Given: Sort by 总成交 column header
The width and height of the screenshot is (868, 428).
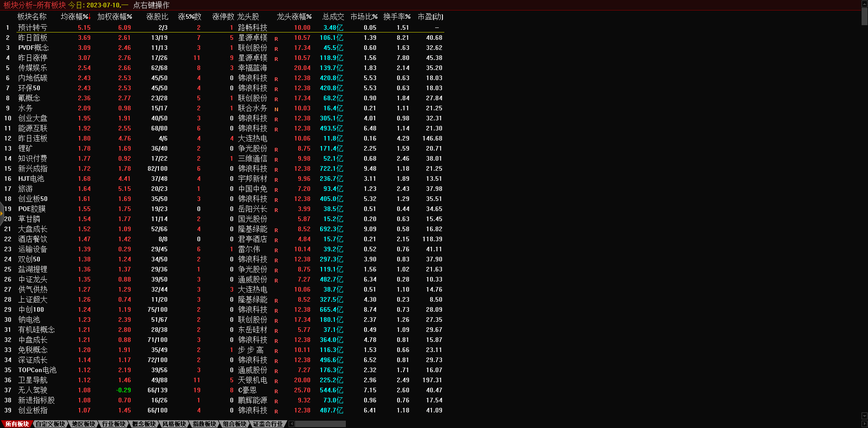Looking at the screenshot, I should tap(333, 16).
